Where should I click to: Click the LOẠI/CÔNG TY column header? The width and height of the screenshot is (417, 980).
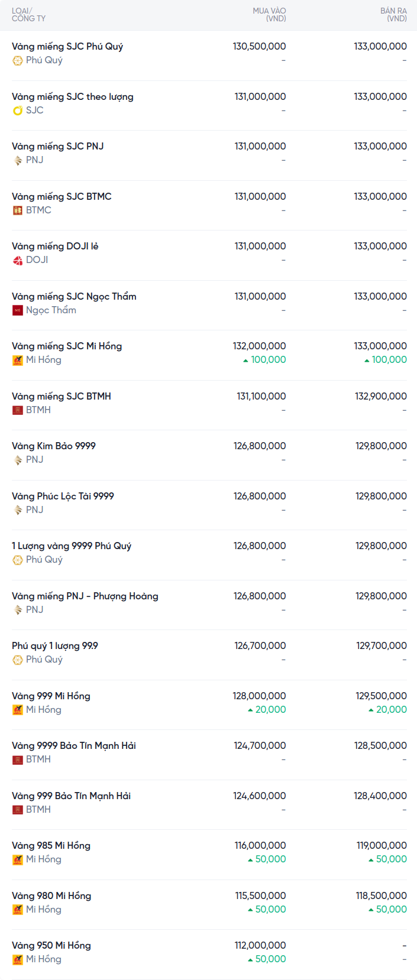pyautogui.click(x=28, y=15)
